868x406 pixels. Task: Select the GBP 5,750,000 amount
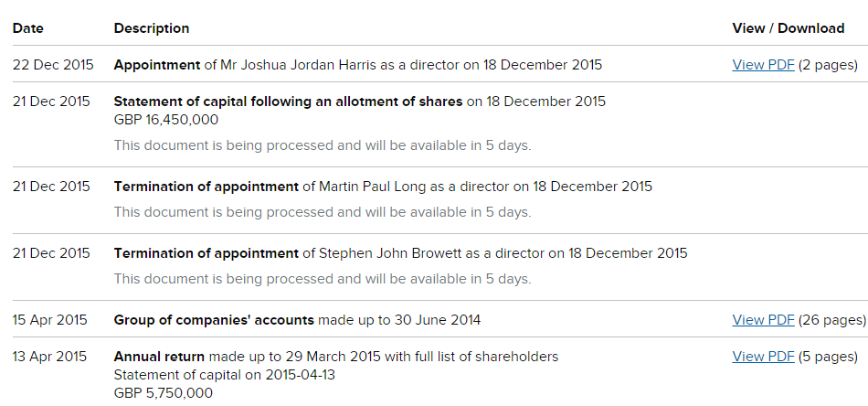click(164, 393)
